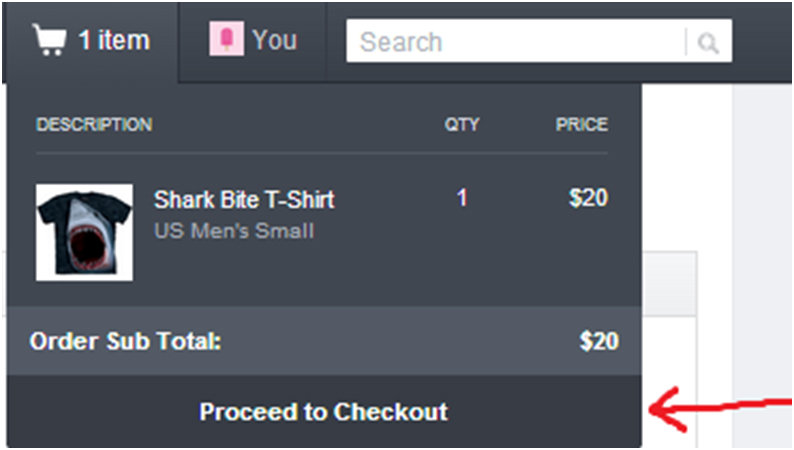Click the QTY column header
This screenshot has height=450, width=794.
click(462, 125)
